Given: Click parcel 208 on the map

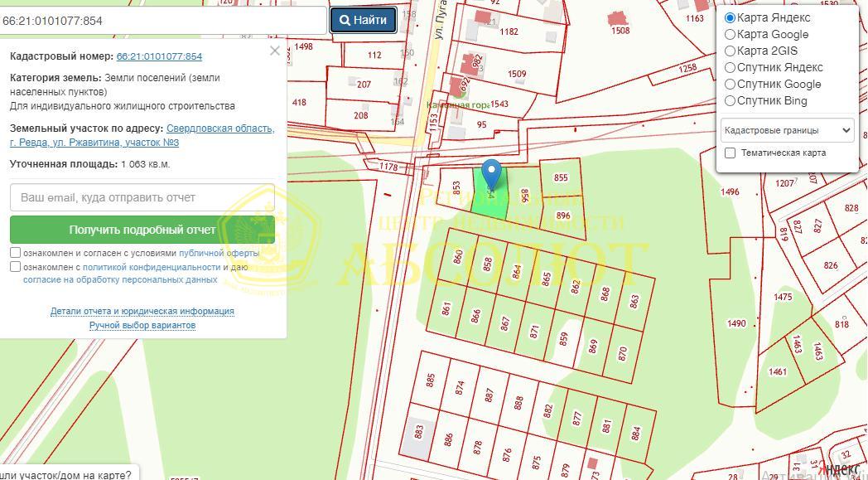Looking at the screenshot, I should click(361, 115).
